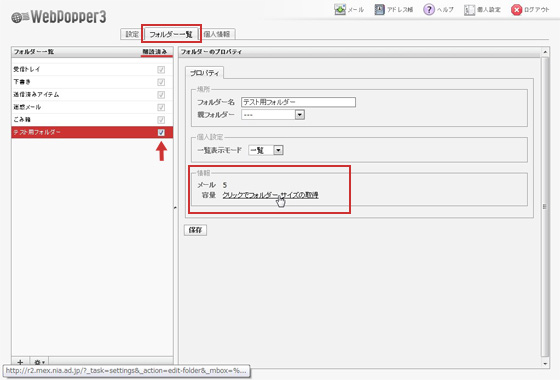Toggle subscription checkbox for 送信済みアイテム
The height and width of the screenshot is (380, 560).
pos(161,95)
